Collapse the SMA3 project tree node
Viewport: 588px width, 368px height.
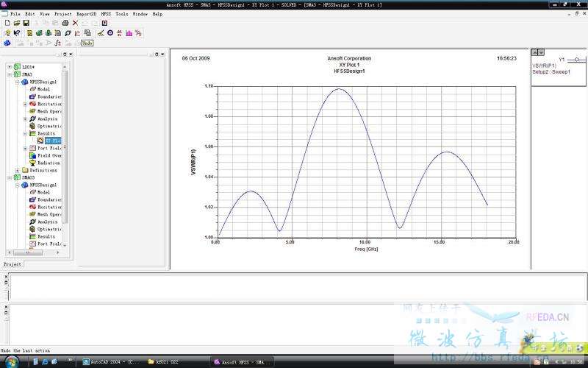tap(10, 74)
